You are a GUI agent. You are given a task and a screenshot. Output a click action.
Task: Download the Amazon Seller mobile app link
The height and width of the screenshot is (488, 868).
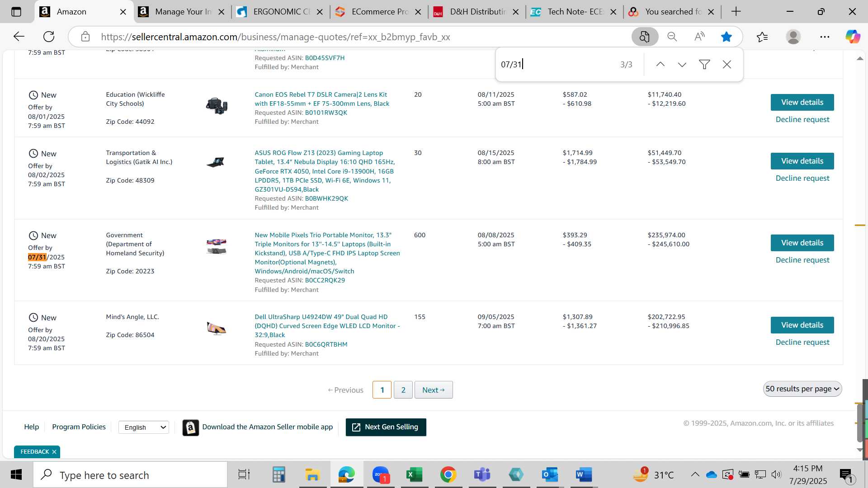click(x=267, y=427)
